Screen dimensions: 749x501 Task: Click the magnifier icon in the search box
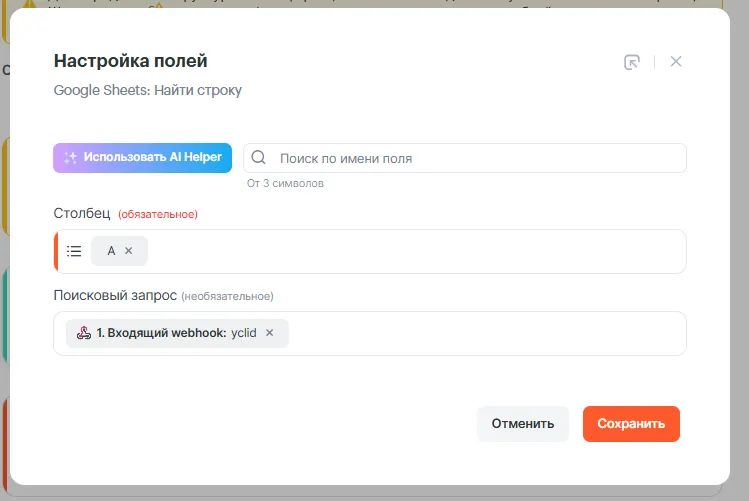click(259, 158)
